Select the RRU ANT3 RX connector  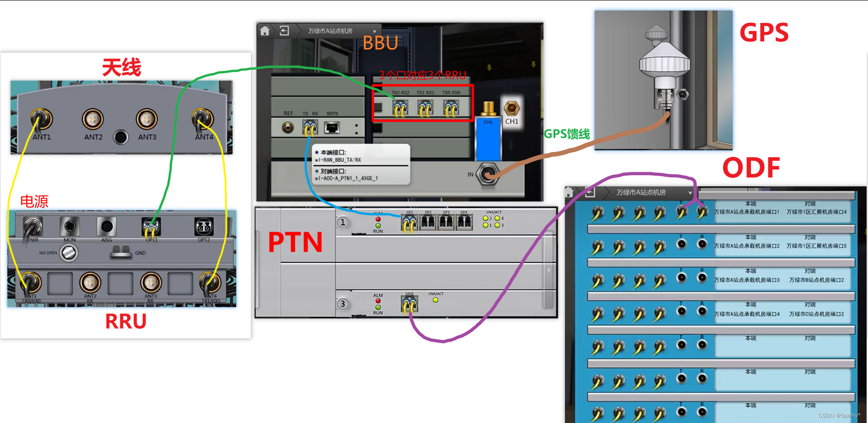(x=151, y=283)
